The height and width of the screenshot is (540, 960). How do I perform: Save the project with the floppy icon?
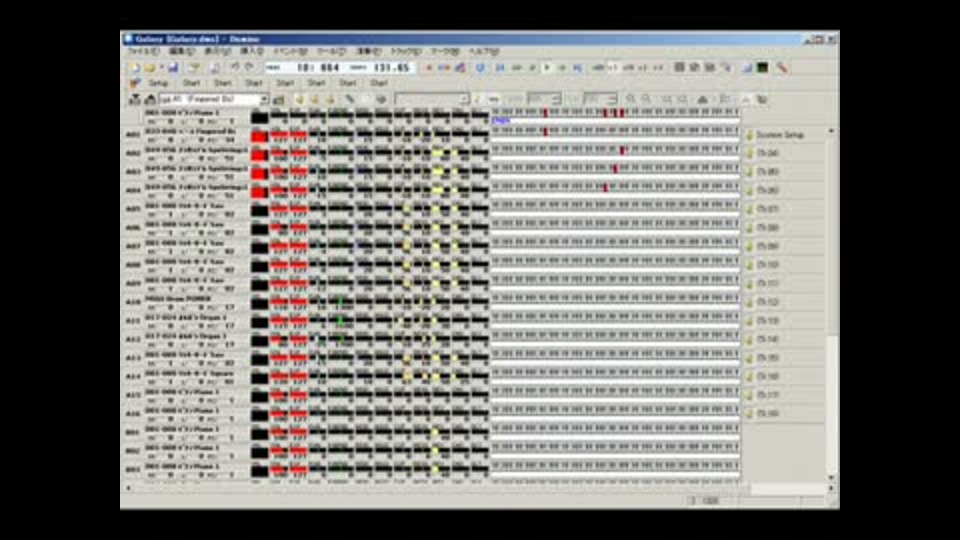click(x=173, y=68)
